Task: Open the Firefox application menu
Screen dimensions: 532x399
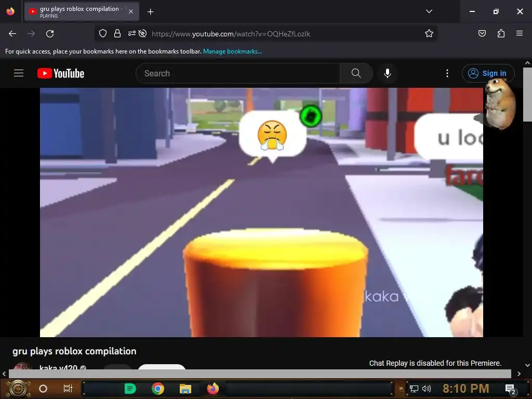Action: pos(520,33)
